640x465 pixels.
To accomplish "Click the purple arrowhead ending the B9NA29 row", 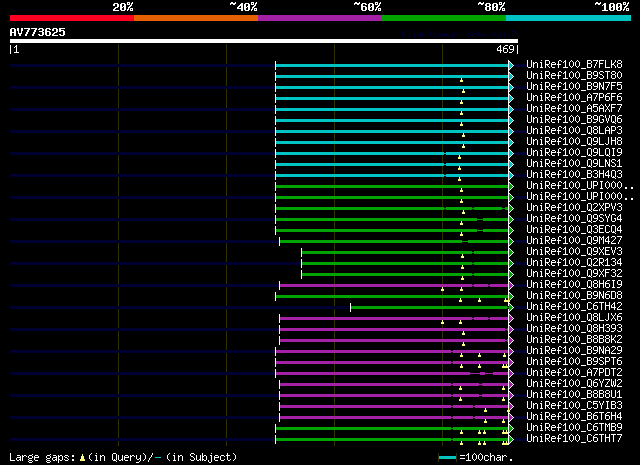I will point(511,352).
